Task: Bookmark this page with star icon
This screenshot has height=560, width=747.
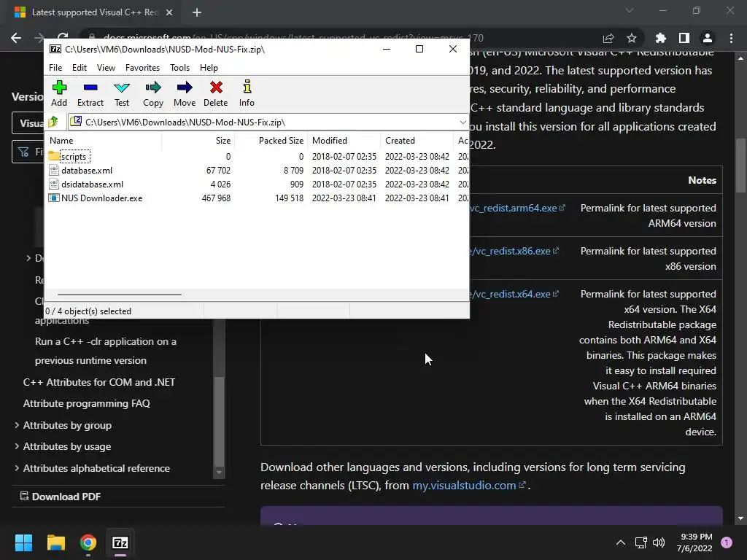Action: pos(632,38)
